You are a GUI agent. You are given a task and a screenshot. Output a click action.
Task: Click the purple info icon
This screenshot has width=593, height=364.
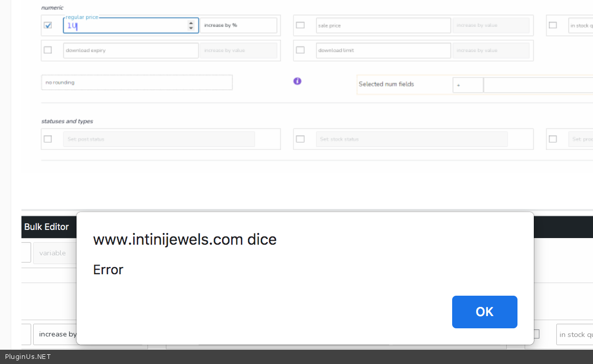(x=298, y=81)
